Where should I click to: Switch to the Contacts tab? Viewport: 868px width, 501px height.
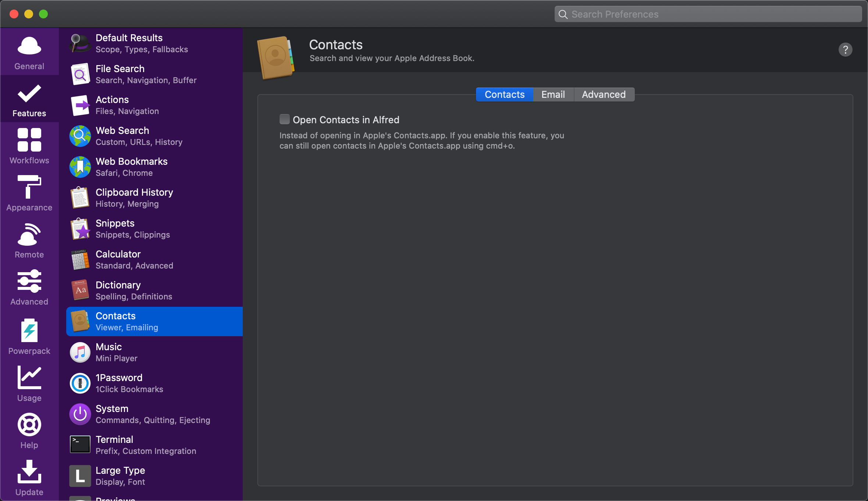505,95
